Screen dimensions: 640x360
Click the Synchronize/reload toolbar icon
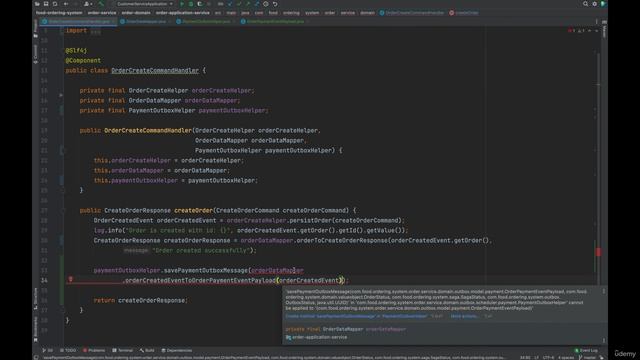55,4
